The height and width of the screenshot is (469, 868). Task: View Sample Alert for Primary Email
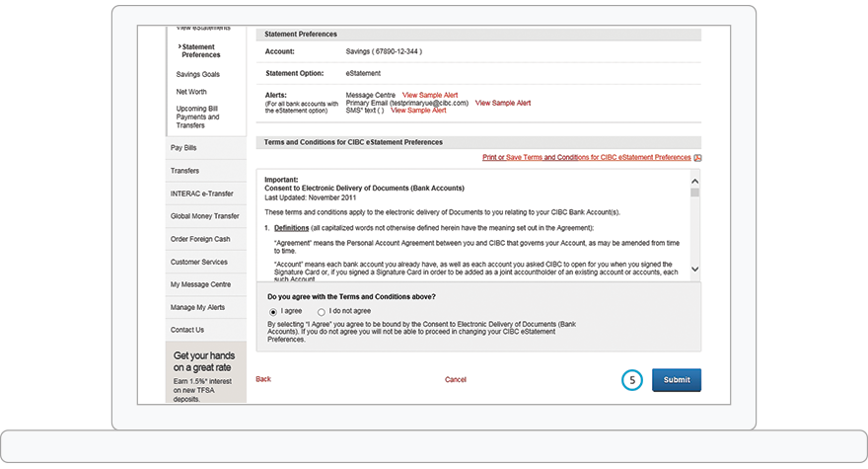[503, 103]
